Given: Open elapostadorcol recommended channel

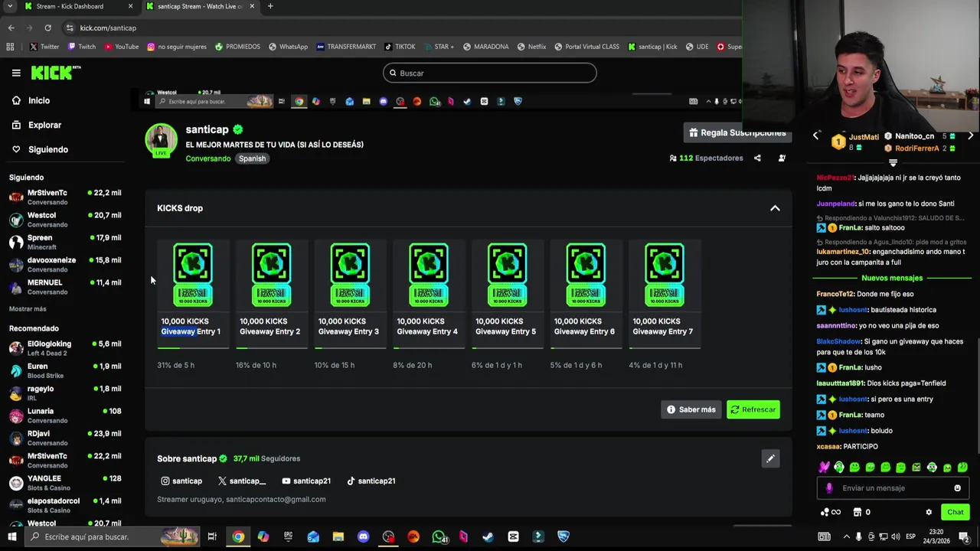Looking at the screenshot, I should click(65, 505).
